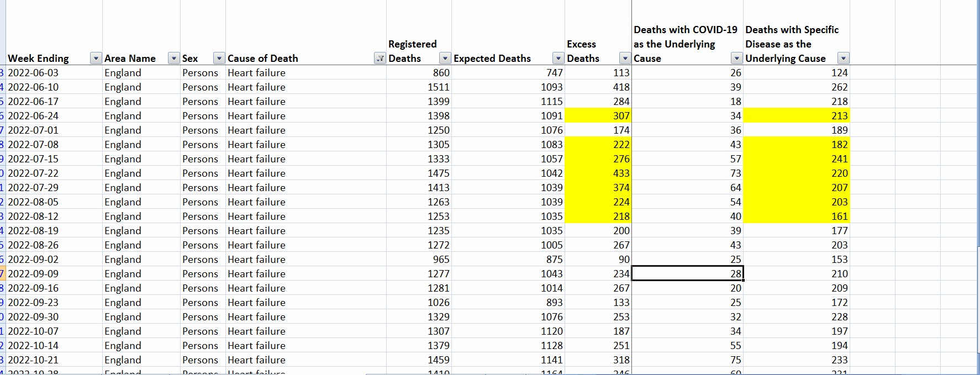Screen dimensions: 980x375
Task: Open the COVID-19 Underlying Cause filter dropdown
Action: [737, 58]
